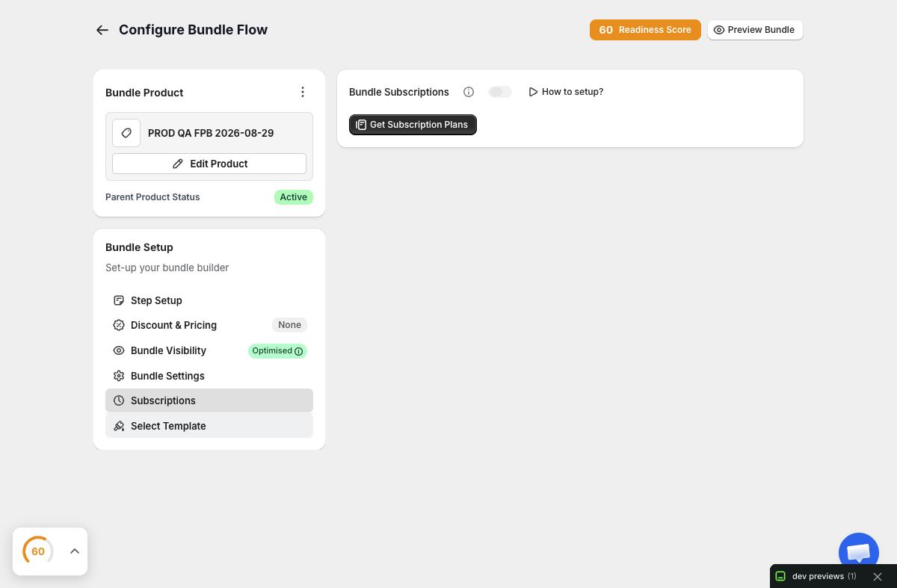Toggle the Bundle Subscriptions switch
The image size is (897, 588).
[500, 92]
